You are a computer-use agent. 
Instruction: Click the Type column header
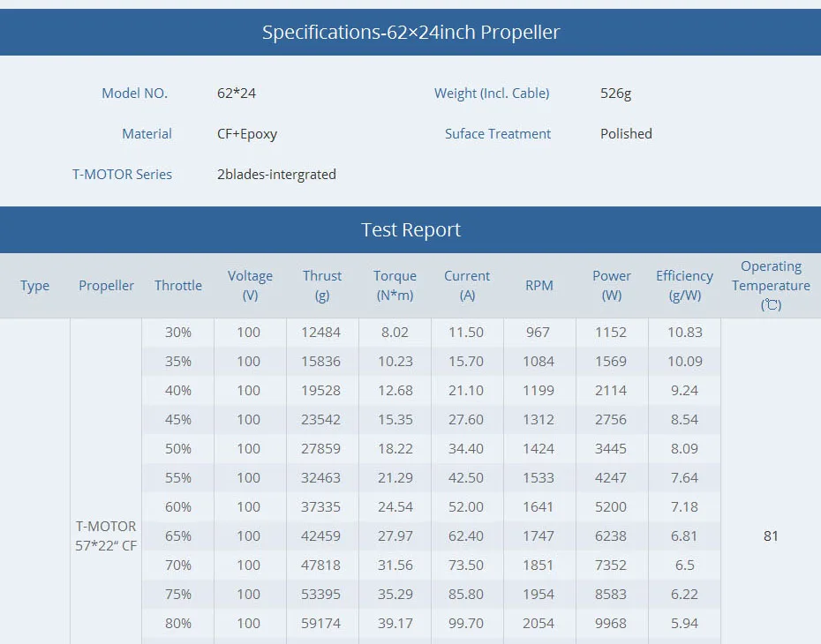click(35, 286)
